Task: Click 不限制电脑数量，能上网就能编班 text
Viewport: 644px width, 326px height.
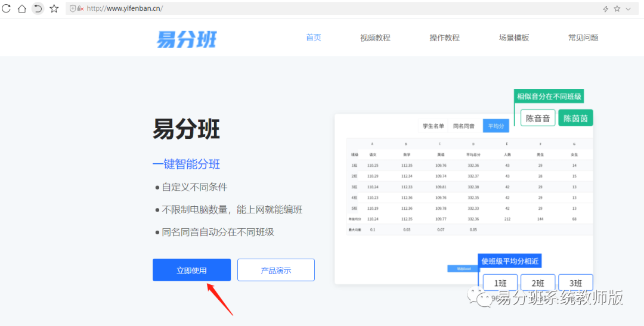Action: coord(231,210)
